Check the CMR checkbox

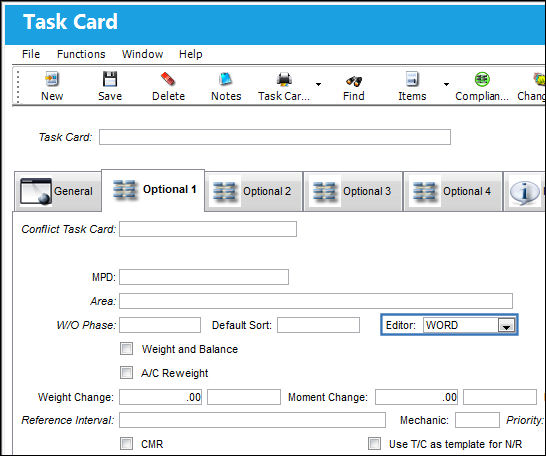(126, 443)
